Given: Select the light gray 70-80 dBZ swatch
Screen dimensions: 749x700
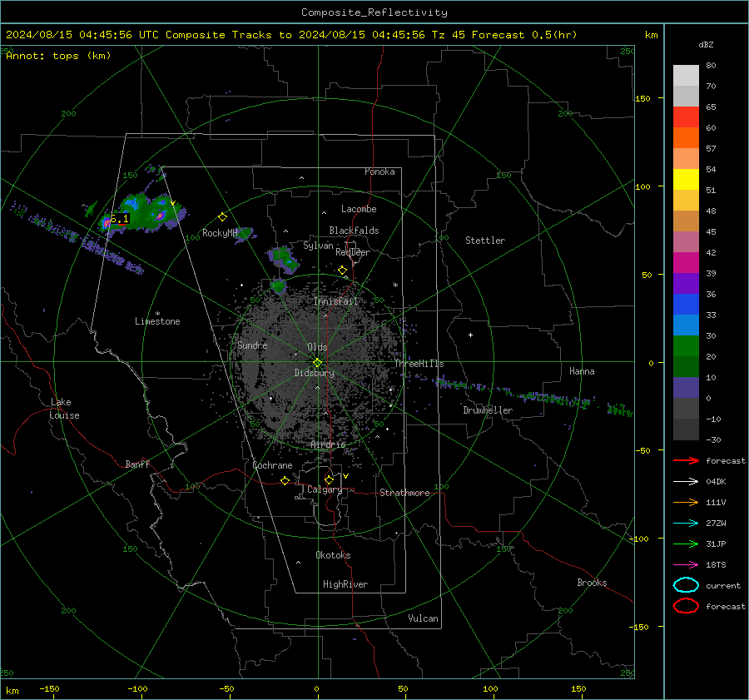Looking at the screenshot, I should (x=686, y=76).
